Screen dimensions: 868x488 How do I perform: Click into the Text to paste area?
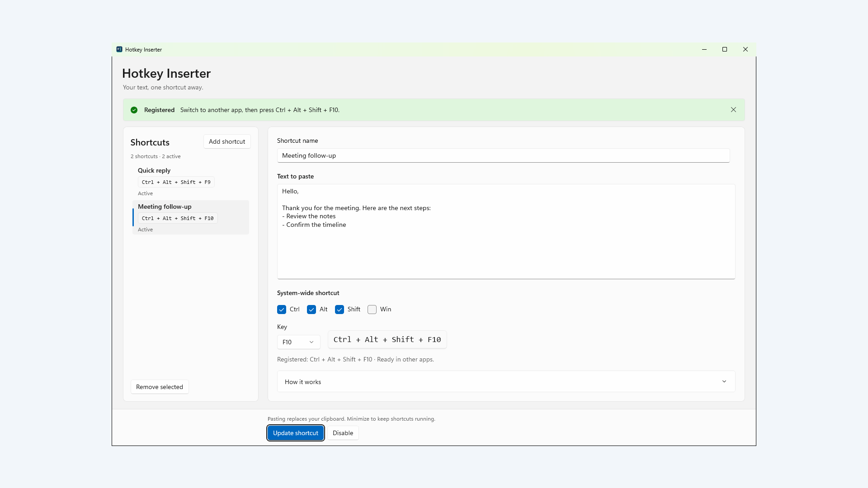tap(506, 231)
